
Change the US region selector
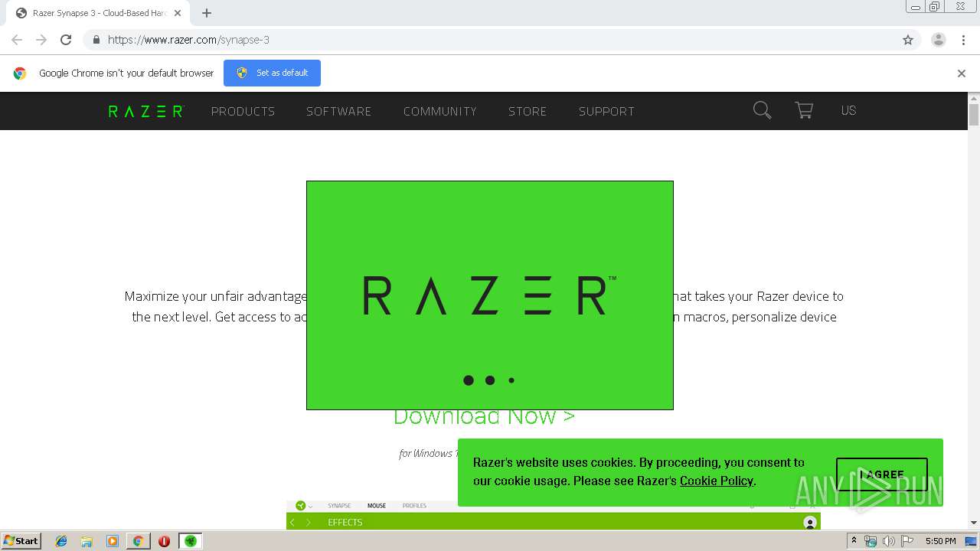coord(848,110)
